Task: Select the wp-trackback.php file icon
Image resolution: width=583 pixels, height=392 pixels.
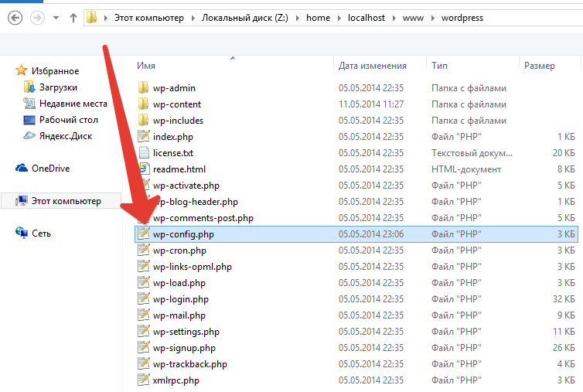Action: [144, 363]
